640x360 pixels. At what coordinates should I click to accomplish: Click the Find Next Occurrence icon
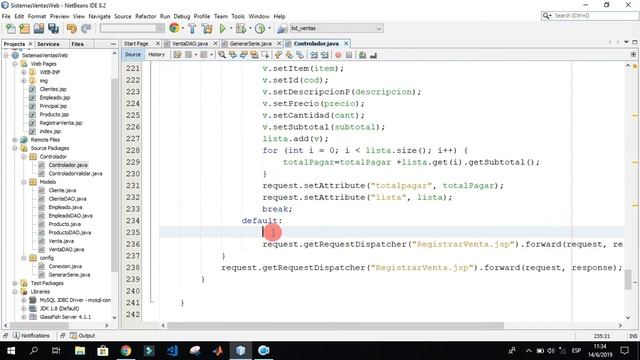click(x=244, y=55)
